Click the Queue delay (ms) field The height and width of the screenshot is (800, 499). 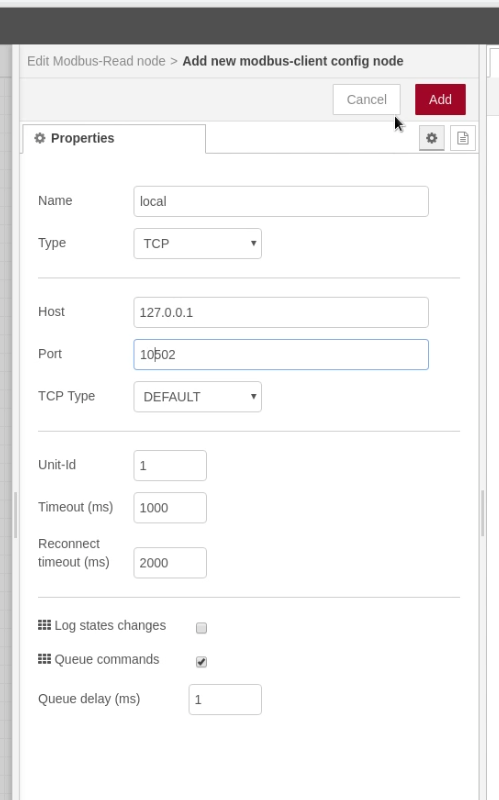(225, 699)
